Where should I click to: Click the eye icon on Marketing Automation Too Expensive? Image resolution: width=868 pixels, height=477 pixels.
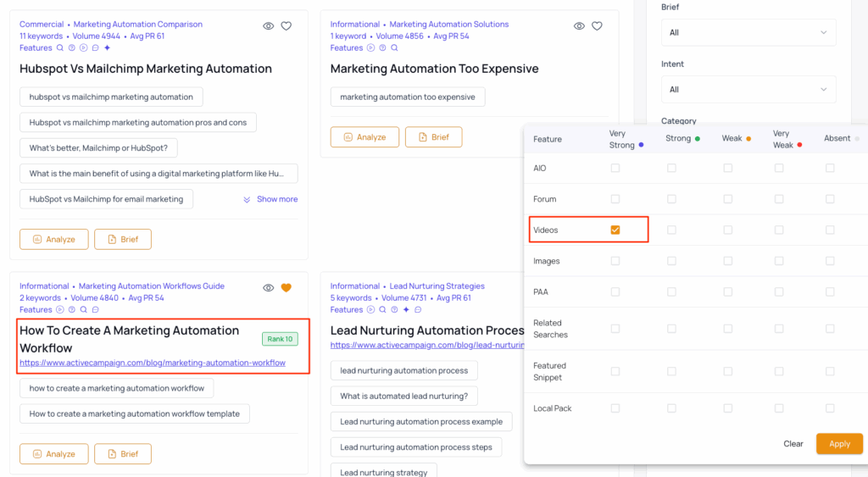[579, 26]
